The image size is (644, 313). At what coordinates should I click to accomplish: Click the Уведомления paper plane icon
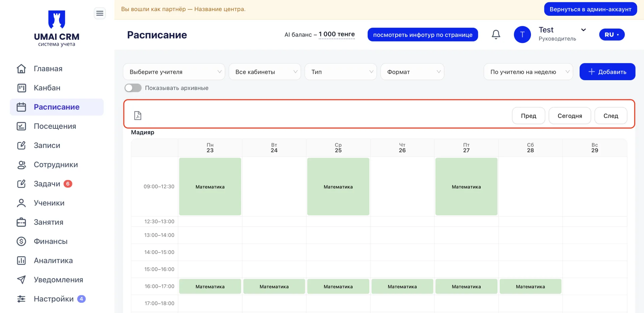point(21,280)
